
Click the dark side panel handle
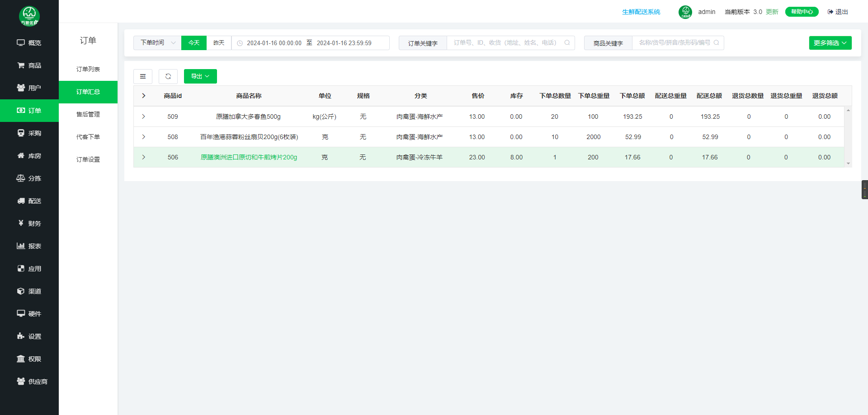click(x=865, y=190)
